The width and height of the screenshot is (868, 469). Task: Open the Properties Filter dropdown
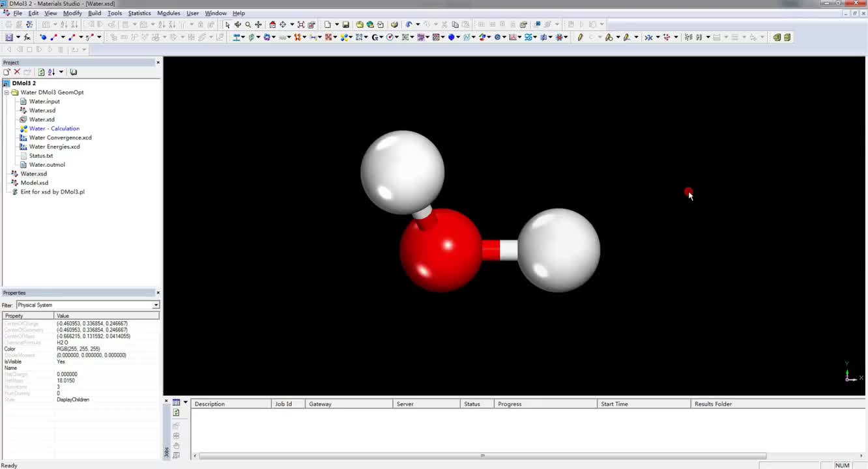click(x=156, y=305)
